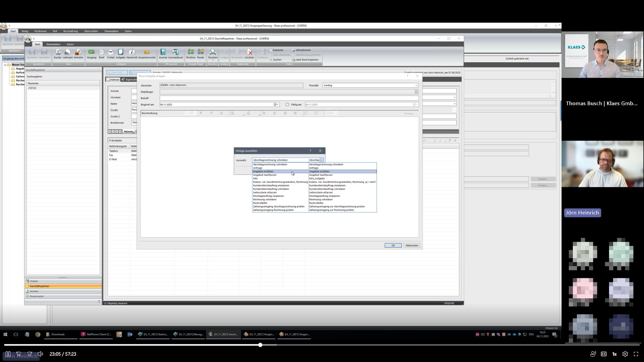
Task: Enable the Fällig am checkbox
Action: click(x=287, y=105)
